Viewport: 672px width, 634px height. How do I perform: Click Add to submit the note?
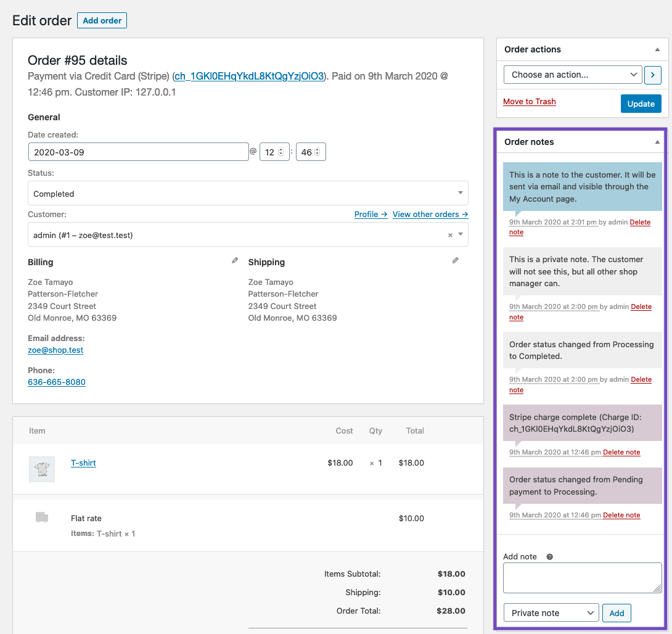click(617, 612)
